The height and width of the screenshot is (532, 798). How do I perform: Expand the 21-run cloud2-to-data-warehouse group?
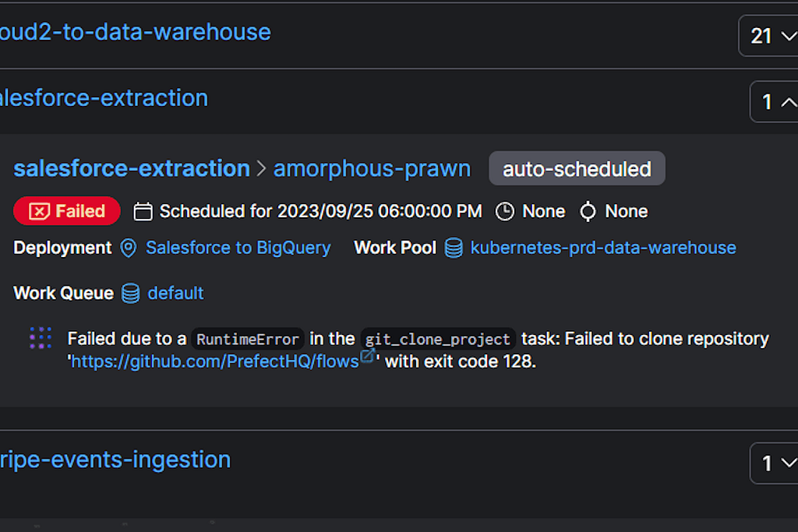[769, 36]
